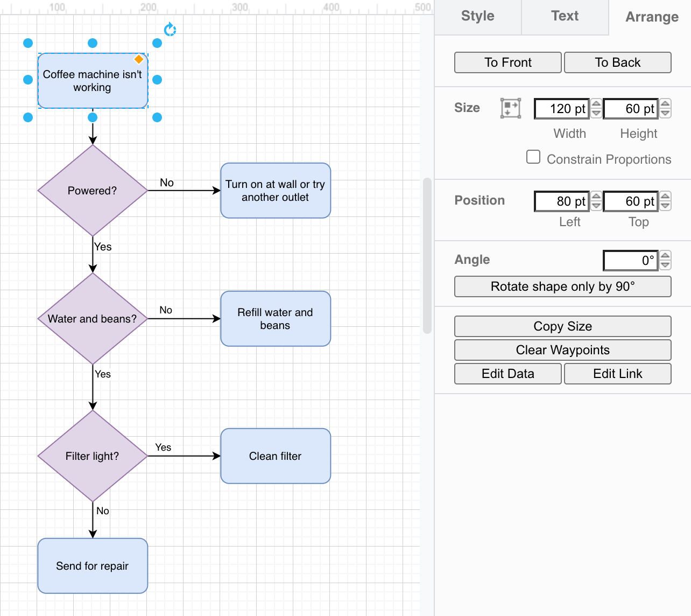Enable Constrain Proportions
Screen dimensions: 691x616
pyautogui.click(x=533, y=157)
